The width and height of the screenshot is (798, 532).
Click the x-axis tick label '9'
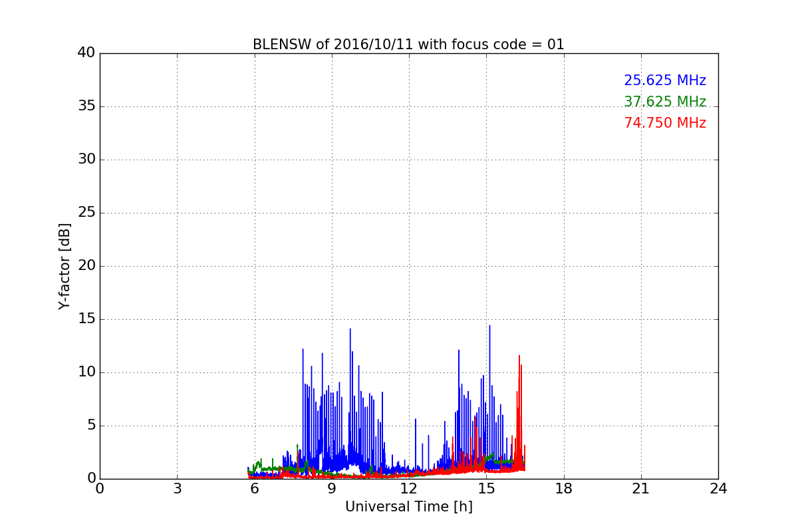coord(332,489)
